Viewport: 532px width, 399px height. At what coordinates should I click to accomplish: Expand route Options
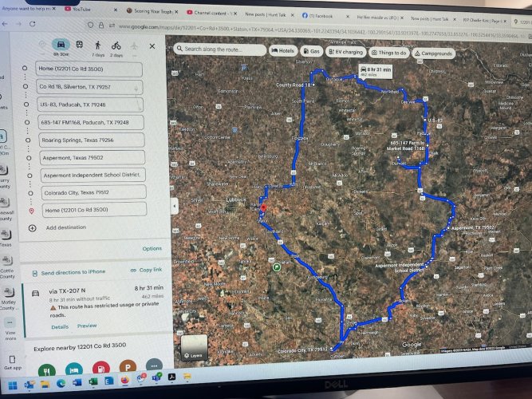point(152,249)
